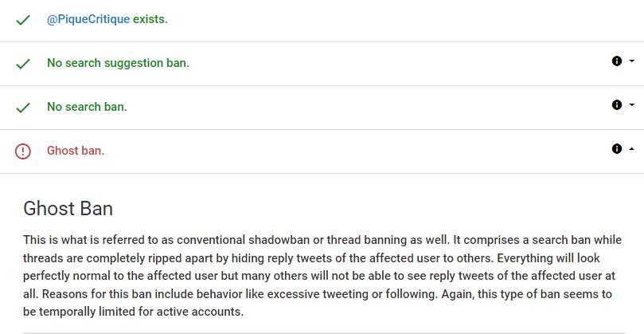Click the red warning icon beside Ghost ban
The height and width of the screenshot is (334, 644).
(23, 151)
